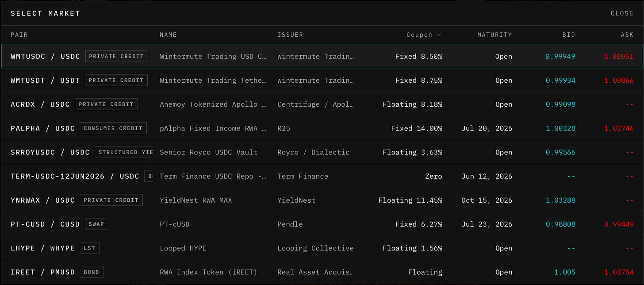Click PRIVATE CREDIT tag on WMTUSDT row

116,80
